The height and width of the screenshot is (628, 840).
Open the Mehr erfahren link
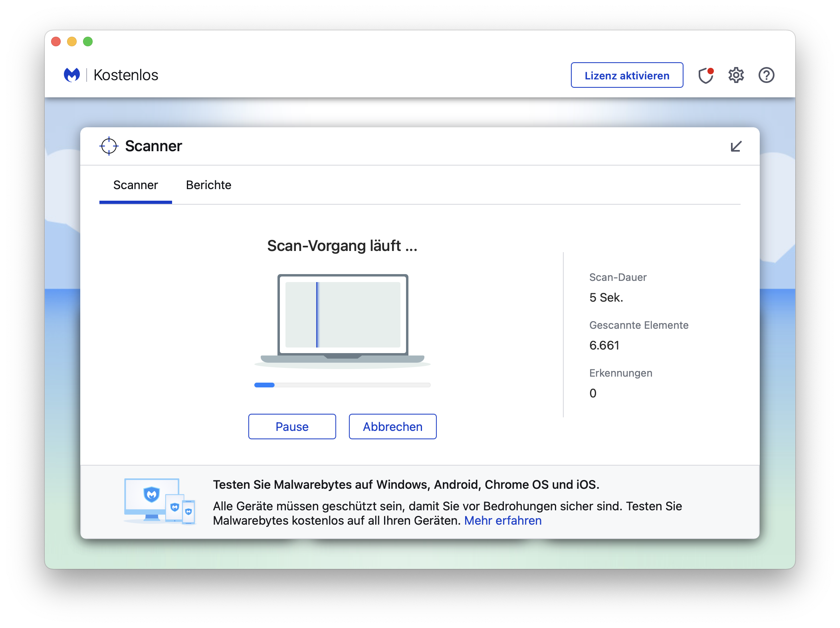click(x=503, y=520)
